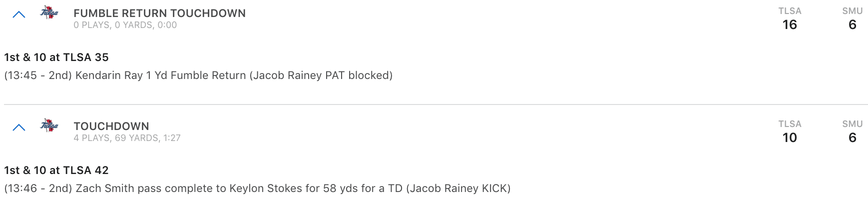Open the Zach Smith 58-yard pass play
Viewport: 868px width, 202px height.
click(257, 188)
